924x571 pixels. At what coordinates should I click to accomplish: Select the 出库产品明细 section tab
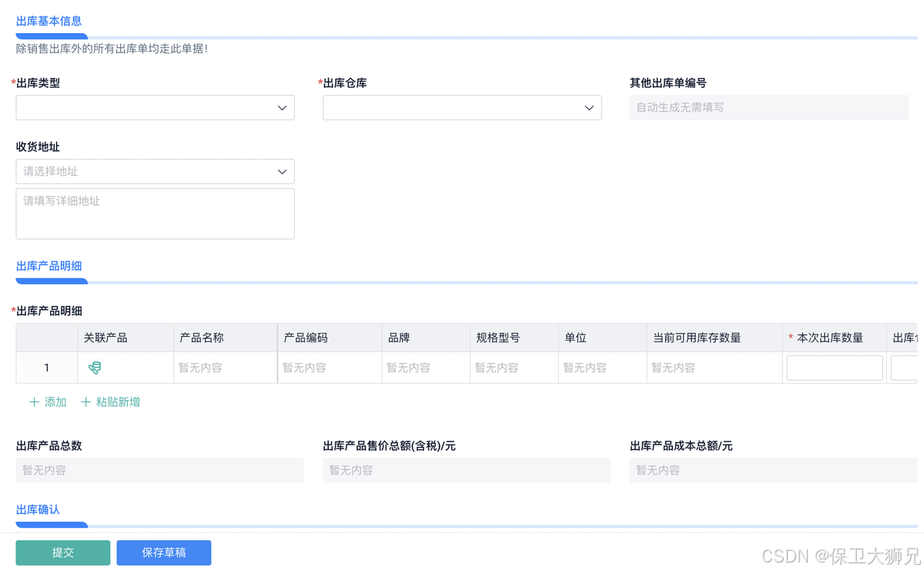[x=49, y=266]
